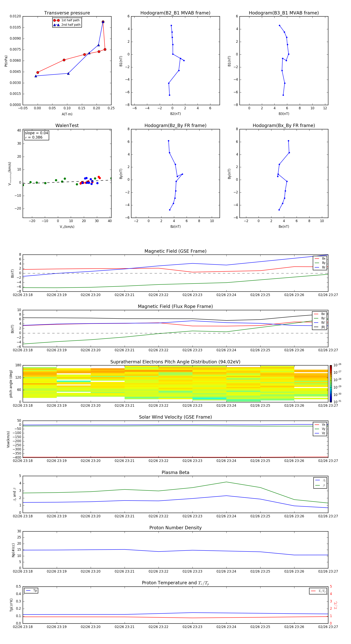Click 'By' legend entry in GSE magnetic plot
This screenshot has height=644, width=351.
click(320, 263)
